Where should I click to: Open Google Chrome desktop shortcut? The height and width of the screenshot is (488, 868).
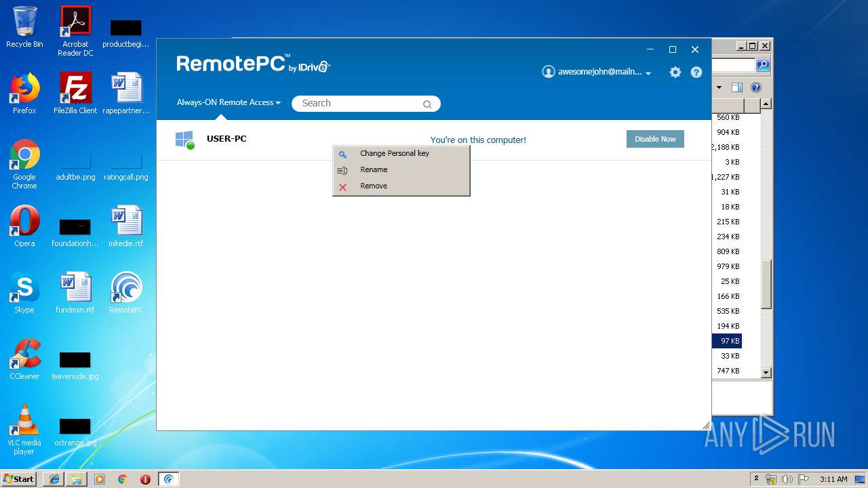[24, 164]
